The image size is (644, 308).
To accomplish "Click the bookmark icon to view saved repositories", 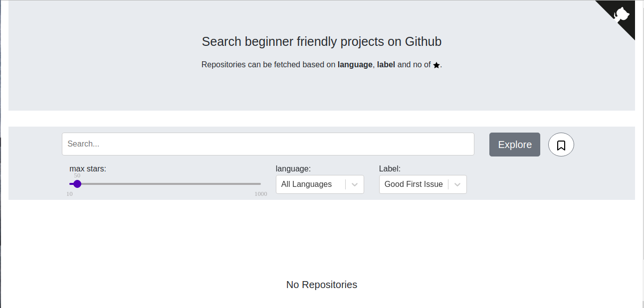I will (561, 144).
